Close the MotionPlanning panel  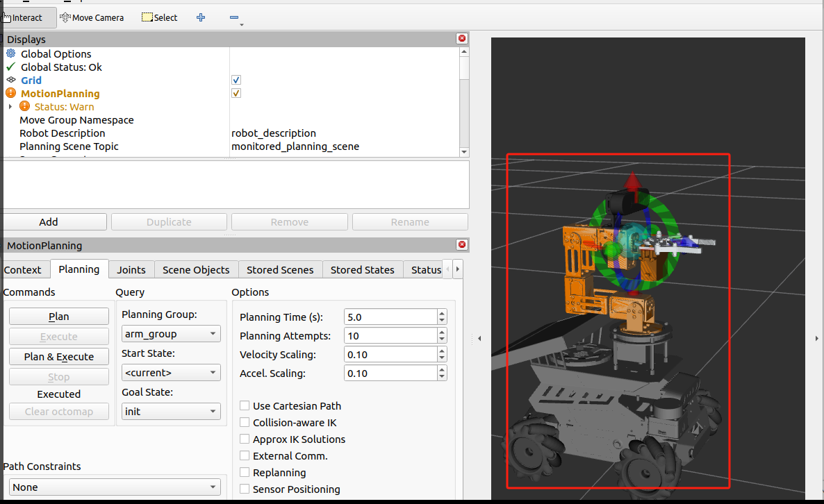(462, 244)
